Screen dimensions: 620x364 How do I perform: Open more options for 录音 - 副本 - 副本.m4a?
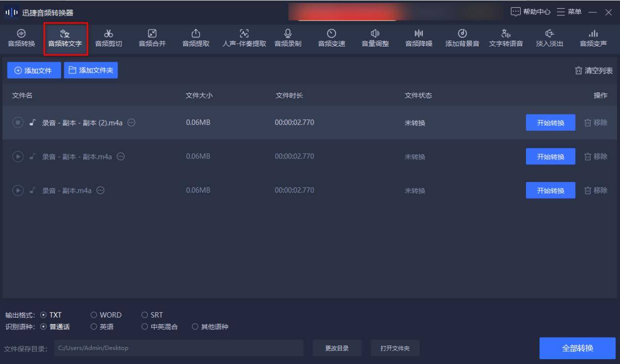click(x=121, y=157)
